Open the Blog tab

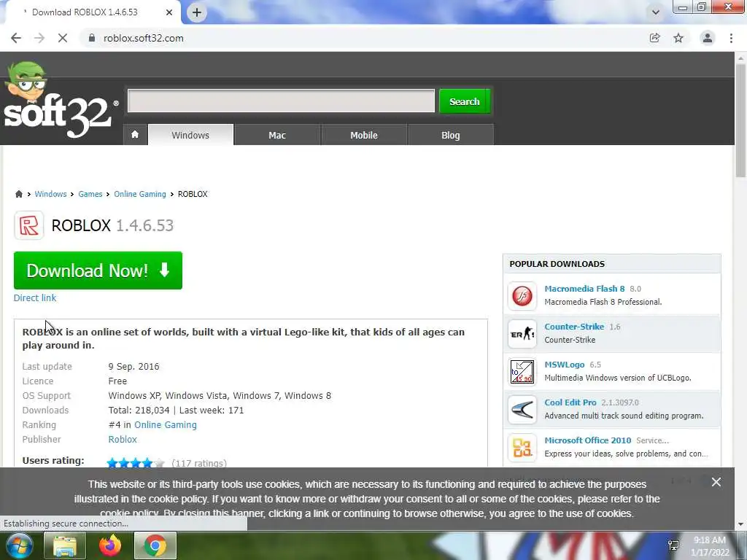click(451, 135)
